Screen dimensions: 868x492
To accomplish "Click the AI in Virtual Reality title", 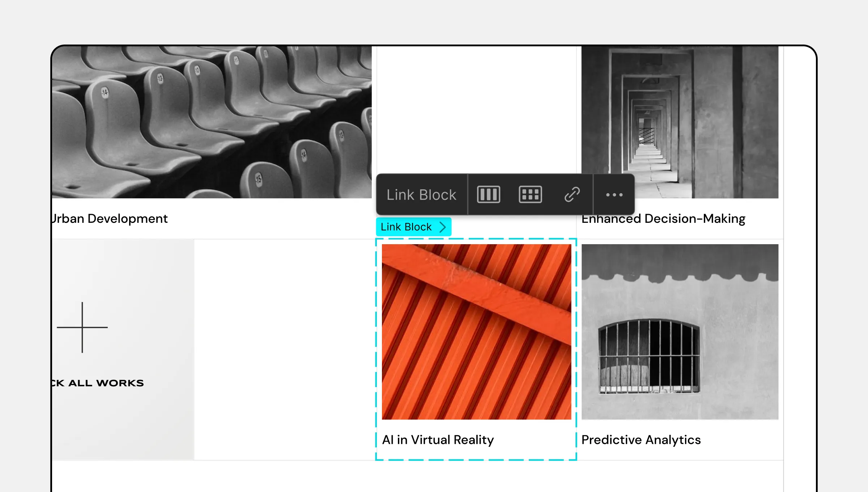I will [x=438, y=440].
